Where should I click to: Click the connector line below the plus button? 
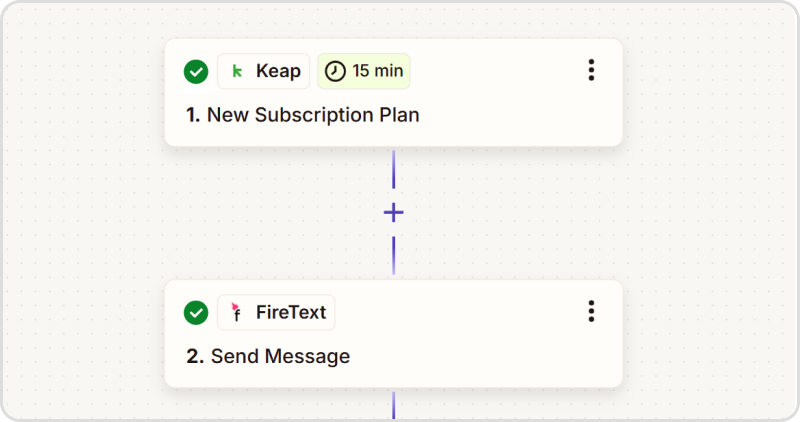(x=393, y=255)
